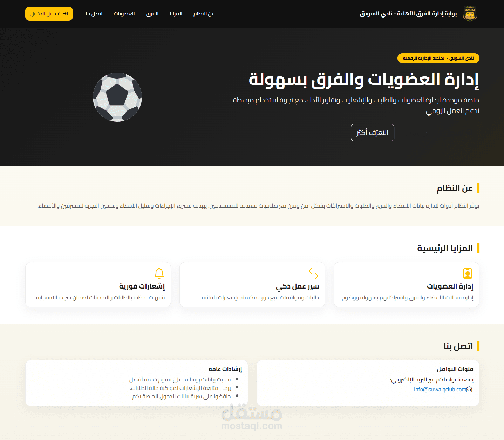Viewport: 504px width, 440px height.
Task: Click the instant notifications bell icon
Action: click(159, 273)
